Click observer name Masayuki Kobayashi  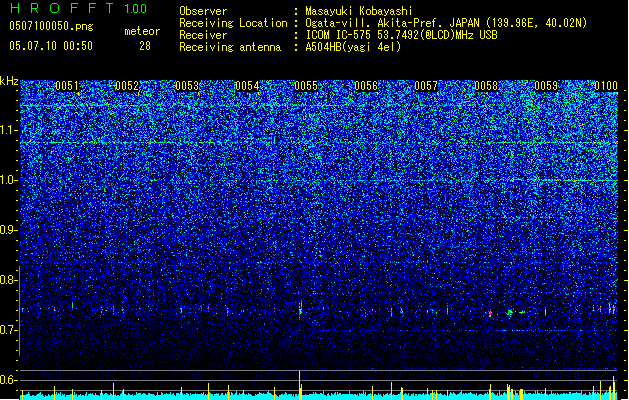click(x=359, y=11)
